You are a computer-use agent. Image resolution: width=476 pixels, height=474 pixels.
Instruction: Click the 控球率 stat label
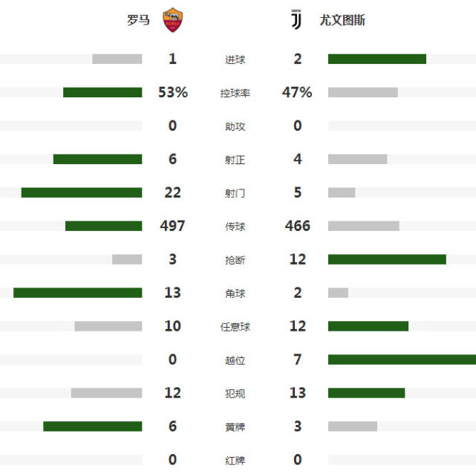point(235,93)
